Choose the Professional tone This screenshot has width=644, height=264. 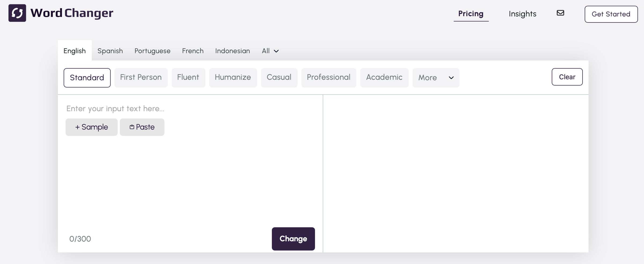pyautogui.click(x=329, y=78)
